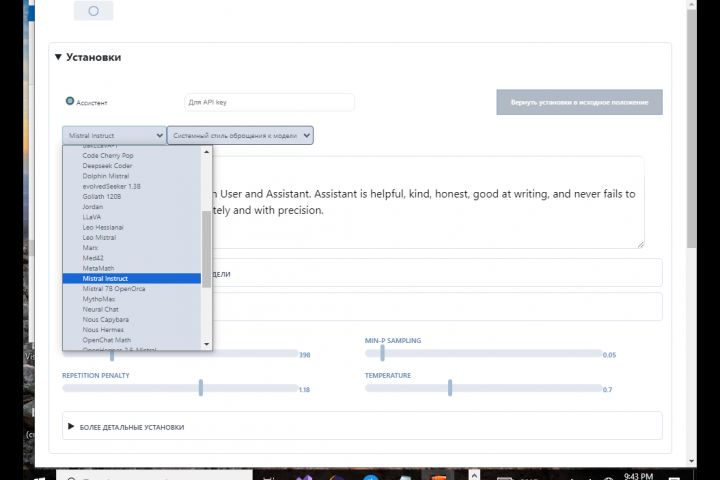Screen dimensions: 720x480
Task: Choose the MetaMath model option
Action: pos(98,268)
